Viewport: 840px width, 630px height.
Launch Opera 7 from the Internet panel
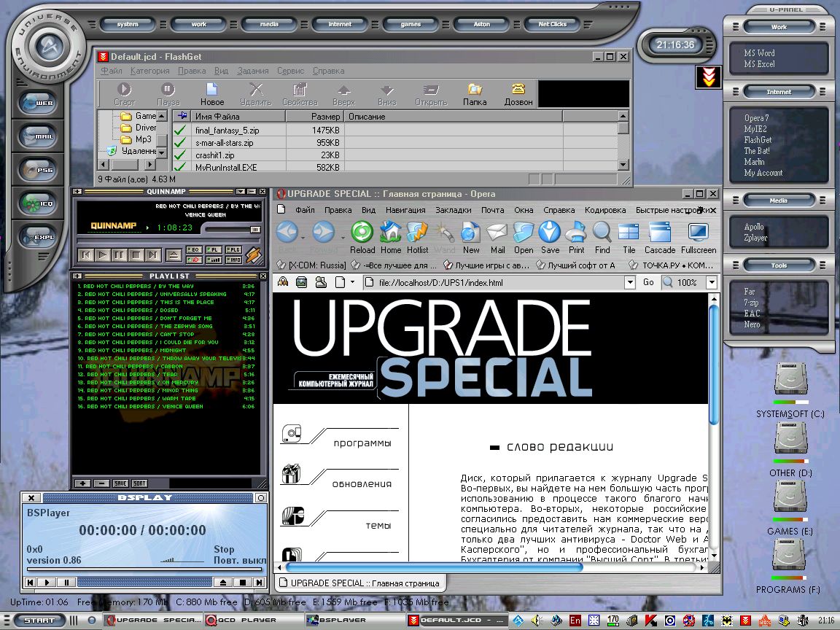[x=756, y=118]
